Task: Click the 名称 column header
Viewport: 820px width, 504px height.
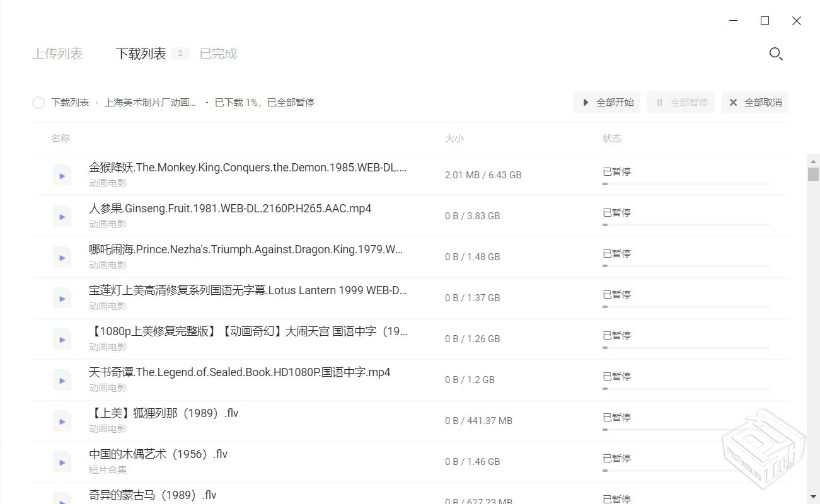Action: coord(61,138)
